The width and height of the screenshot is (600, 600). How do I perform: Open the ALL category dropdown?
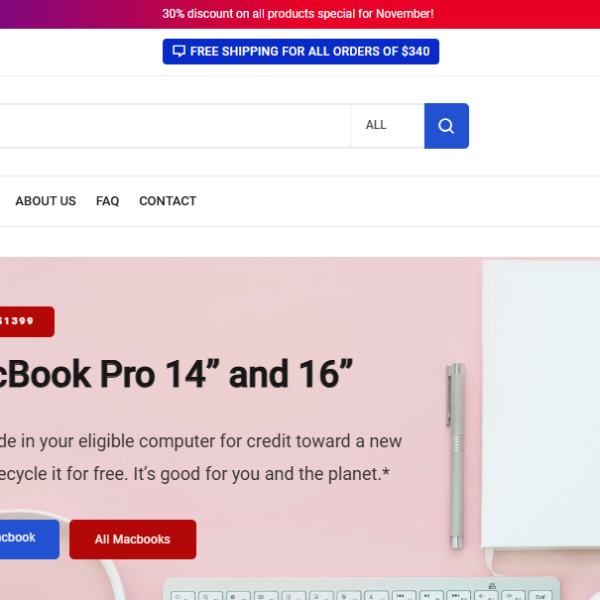tap(387, 126)
